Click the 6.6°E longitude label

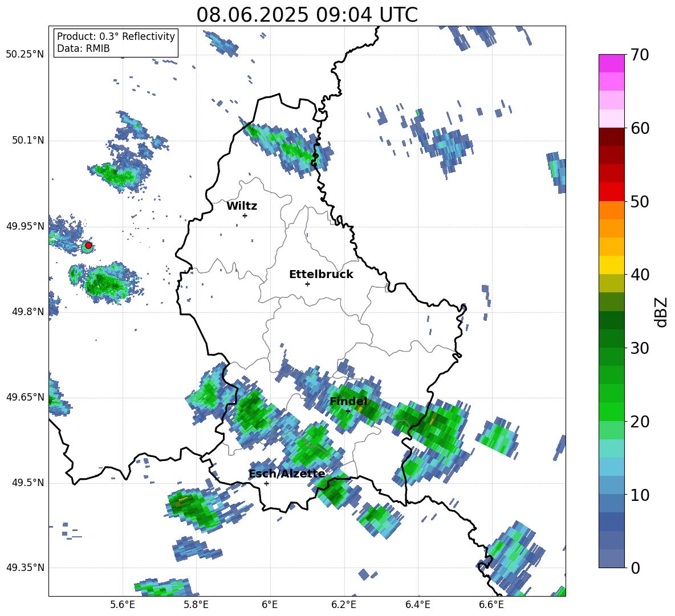point(491,605)
